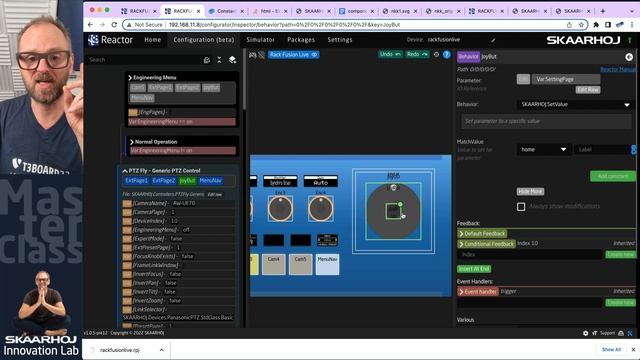Click the Reactor logo icon

click(93, 40)
